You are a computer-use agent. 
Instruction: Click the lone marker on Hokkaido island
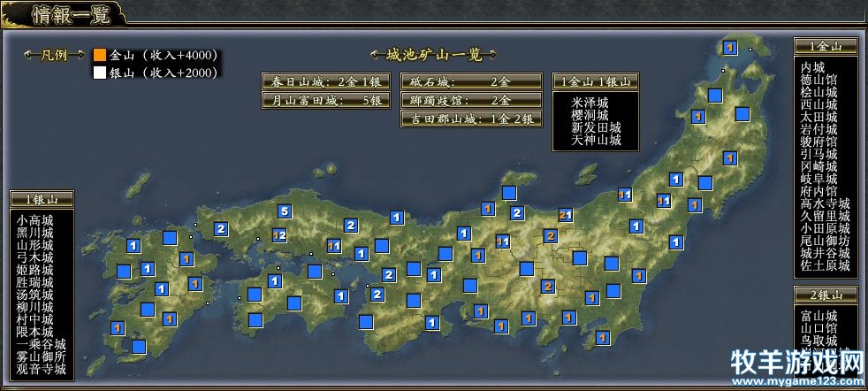pos(730,48)
